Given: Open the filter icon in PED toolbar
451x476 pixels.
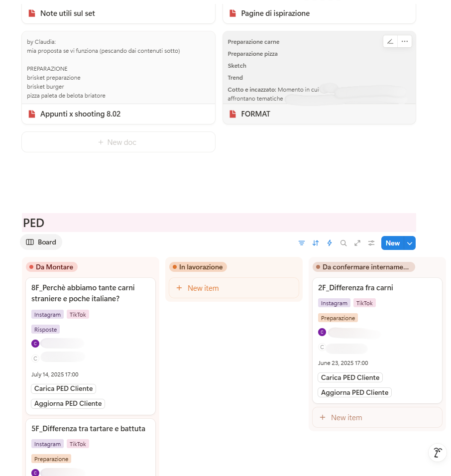Looking at the screenshot, I should coord(301,243).
